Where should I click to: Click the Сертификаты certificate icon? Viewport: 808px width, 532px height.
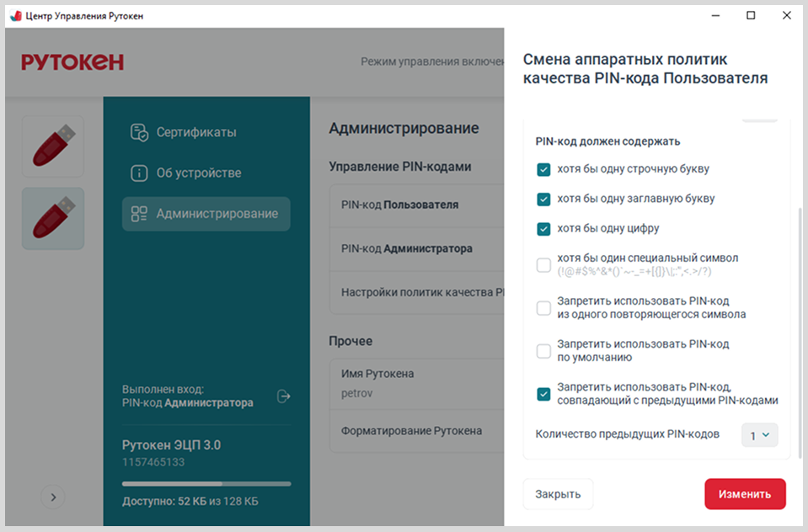coord(139,132)
